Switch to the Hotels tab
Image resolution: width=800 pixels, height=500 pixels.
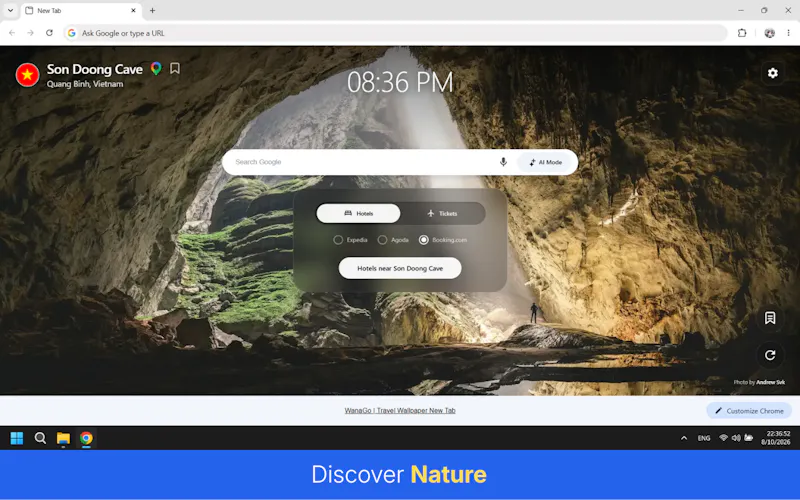click(358, 213)
